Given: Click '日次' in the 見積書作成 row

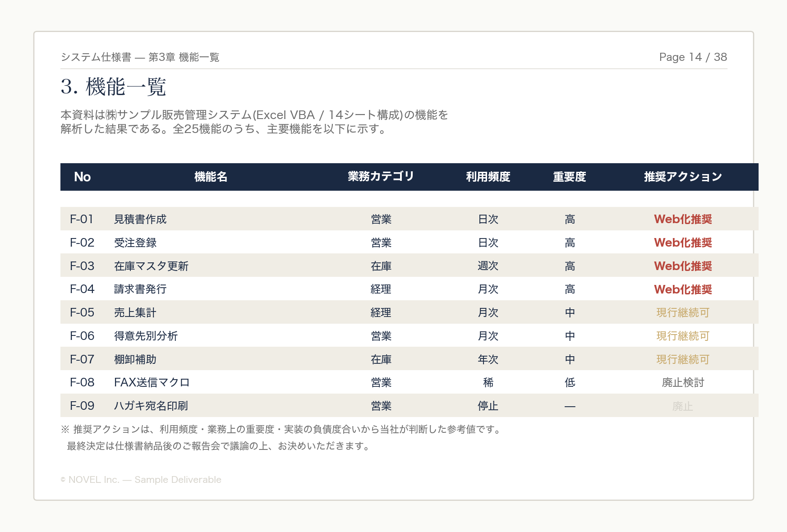Looking at the screenshot, I should pyautogui.click(x=488, y=219).
